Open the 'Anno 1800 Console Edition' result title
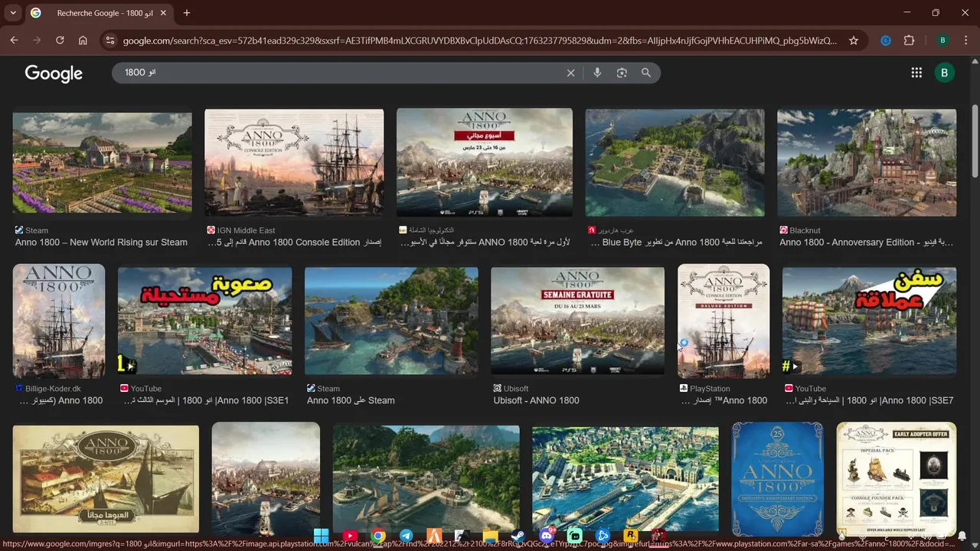The width and height of the screenshot is (980, 551). [x=294, y=243]
